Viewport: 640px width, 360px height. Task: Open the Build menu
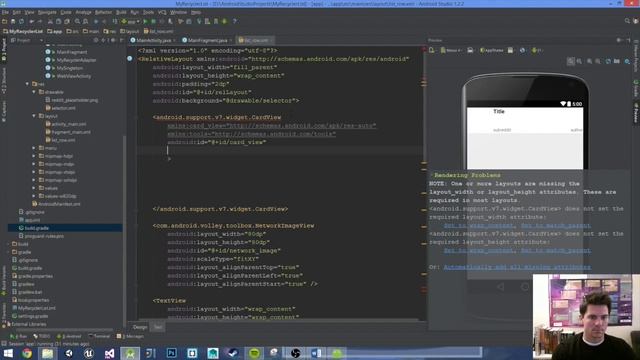(121, 12)
